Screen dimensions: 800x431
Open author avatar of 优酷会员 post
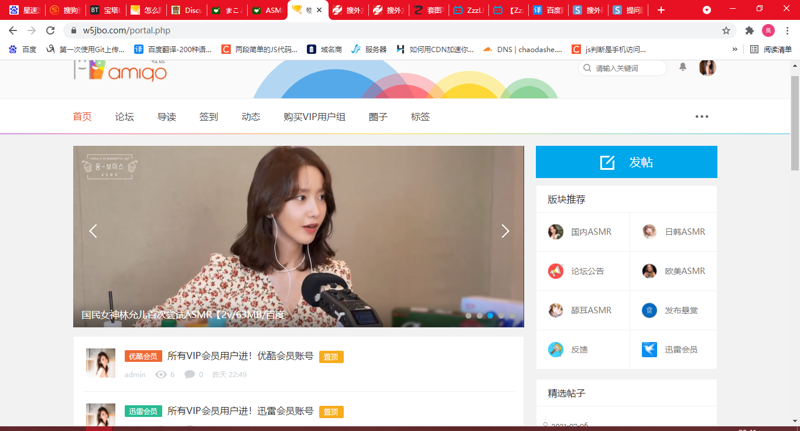[101, 363]
